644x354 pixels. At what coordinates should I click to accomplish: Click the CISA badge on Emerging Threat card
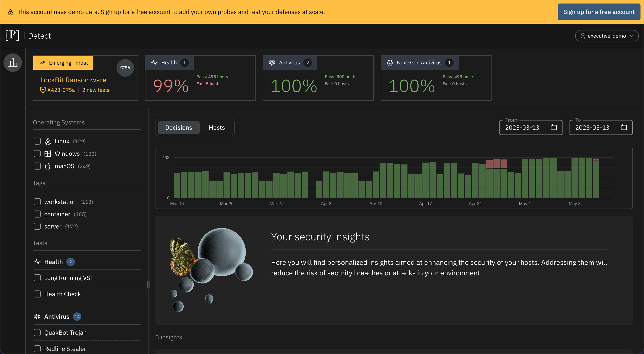tap(125, 68)
